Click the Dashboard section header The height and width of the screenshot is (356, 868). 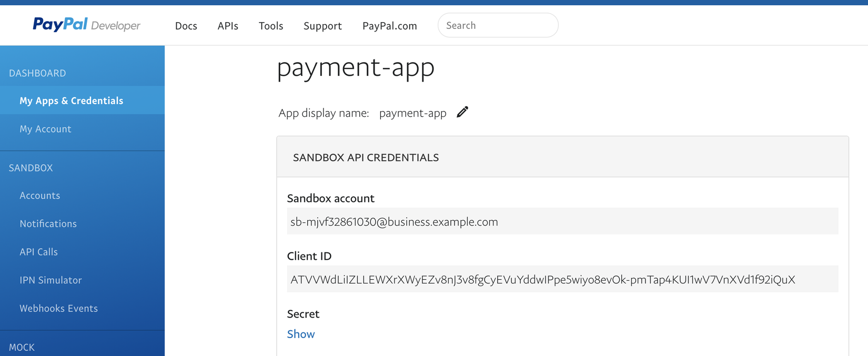[37, 73]
